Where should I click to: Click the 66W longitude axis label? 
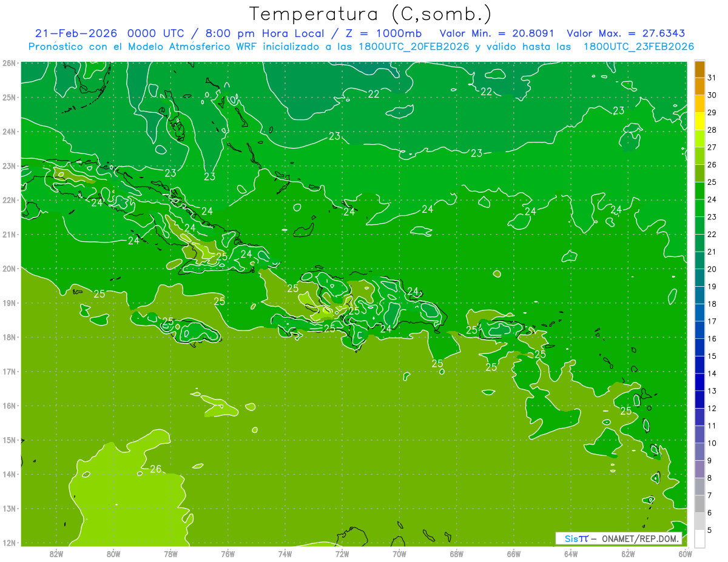514,554
